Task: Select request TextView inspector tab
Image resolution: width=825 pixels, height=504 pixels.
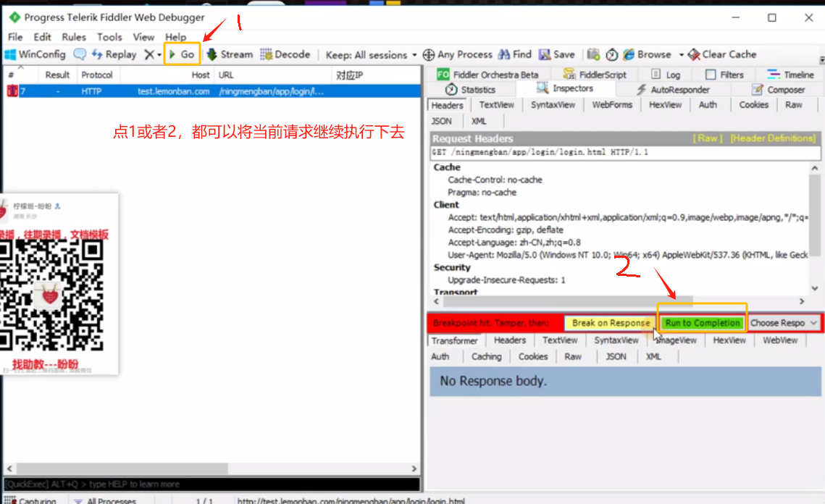Action: (496, 105)
